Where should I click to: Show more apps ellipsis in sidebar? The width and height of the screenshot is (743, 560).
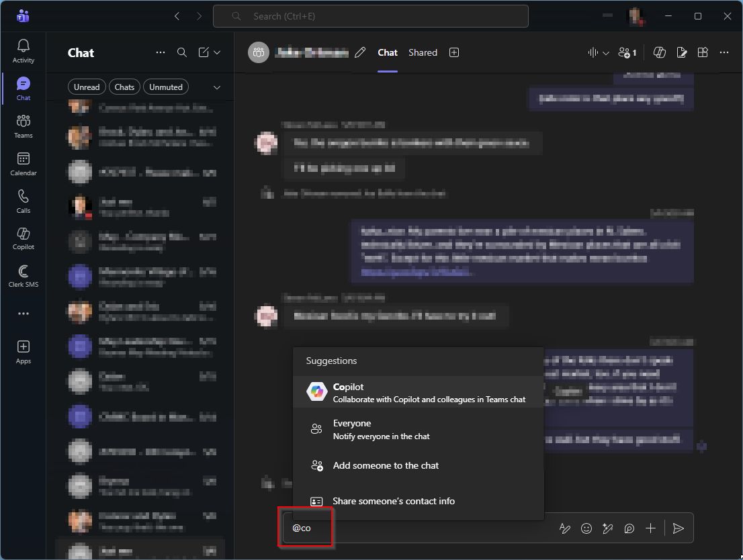24,314
